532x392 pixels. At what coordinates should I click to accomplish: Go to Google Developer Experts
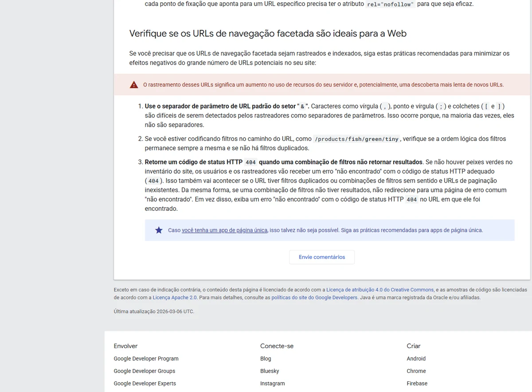pos(145,384)
